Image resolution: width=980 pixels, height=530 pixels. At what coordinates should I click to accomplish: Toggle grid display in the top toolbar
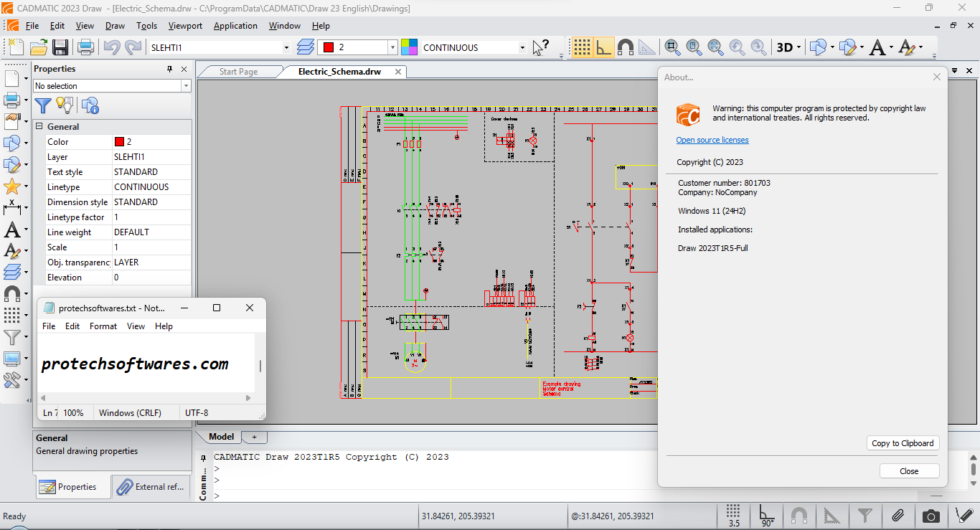point(582,47)
